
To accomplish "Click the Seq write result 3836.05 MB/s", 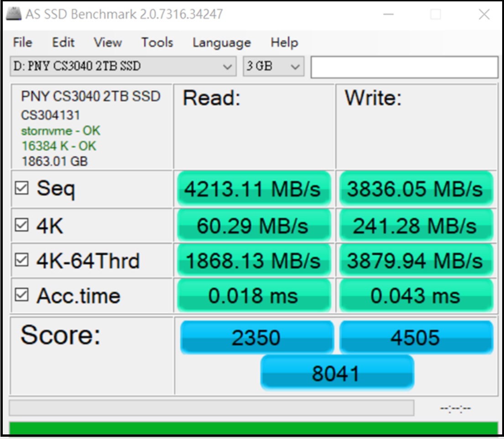I will click(416, 189).
